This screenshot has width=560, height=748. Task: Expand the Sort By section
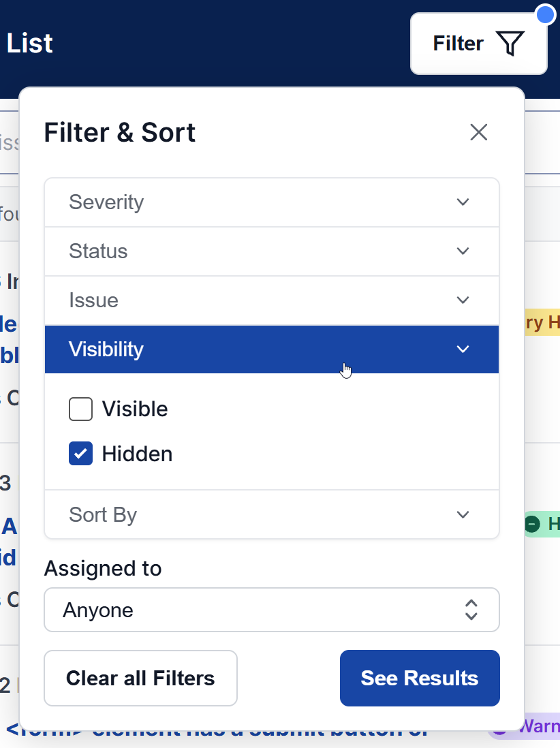coord(272,515)
